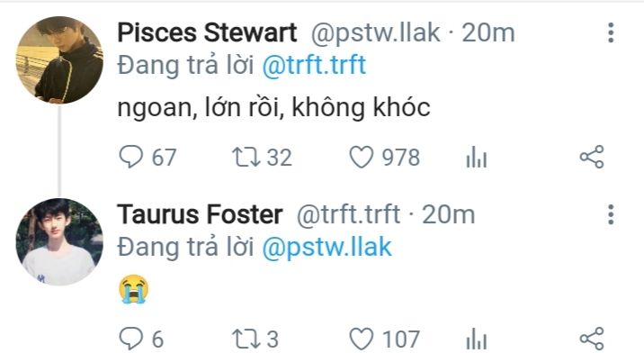Reply to Taurus Foster's tweet
The height and width of the screenshot is (353, 644).
pyautogui.click(x=131, y=339)
